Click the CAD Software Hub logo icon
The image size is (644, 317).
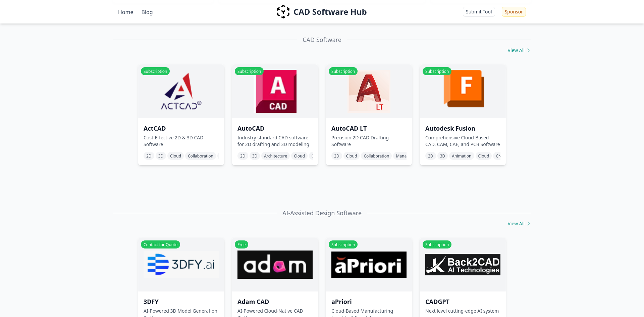pyautogui.click(x=283, y=12)
